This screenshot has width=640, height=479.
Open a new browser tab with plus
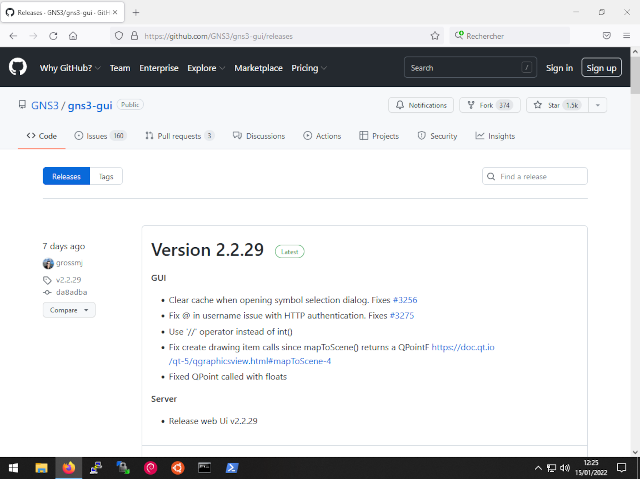pyautogui.click(x=136, y=13)
